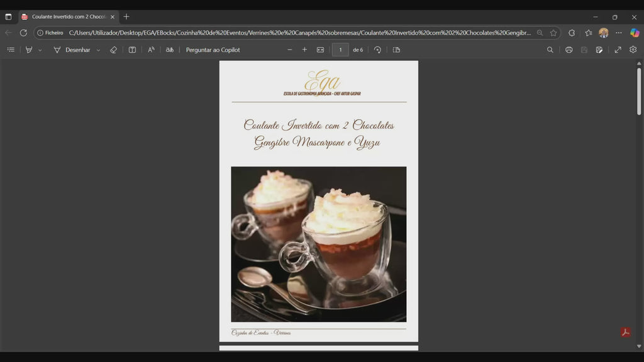This screenshot has height=362, width=644.
Task: Print the recipe document
Action: click(569, 50)
